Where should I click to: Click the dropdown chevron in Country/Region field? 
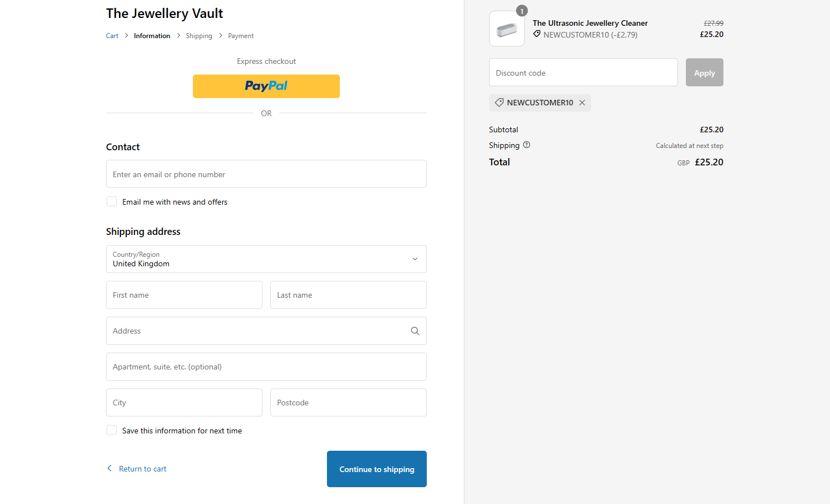tap(415, 259)
